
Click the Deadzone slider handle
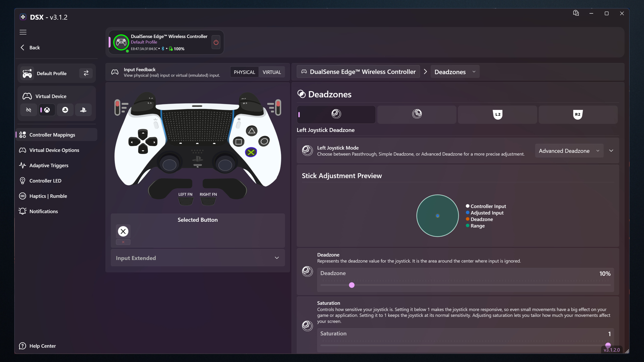[x=352, y=285]
